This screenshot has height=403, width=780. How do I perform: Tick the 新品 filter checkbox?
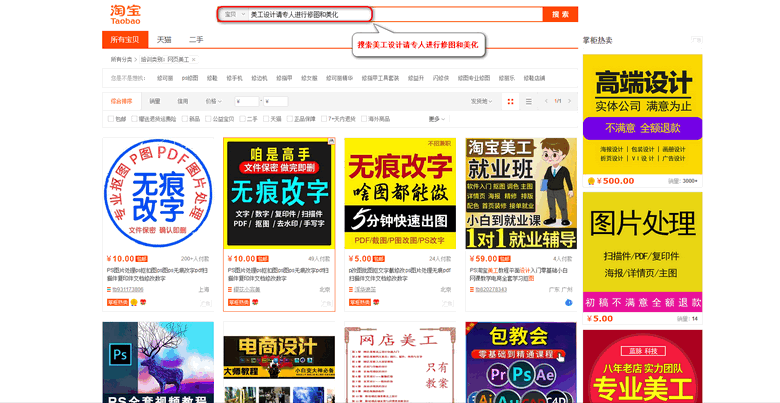pos(183,118)
